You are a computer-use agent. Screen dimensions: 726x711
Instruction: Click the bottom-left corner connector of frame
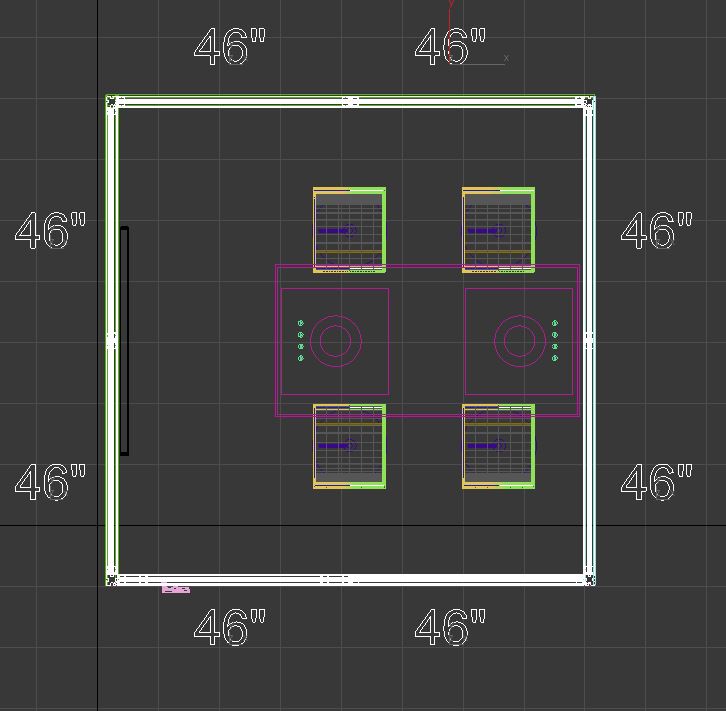point(113,579)
